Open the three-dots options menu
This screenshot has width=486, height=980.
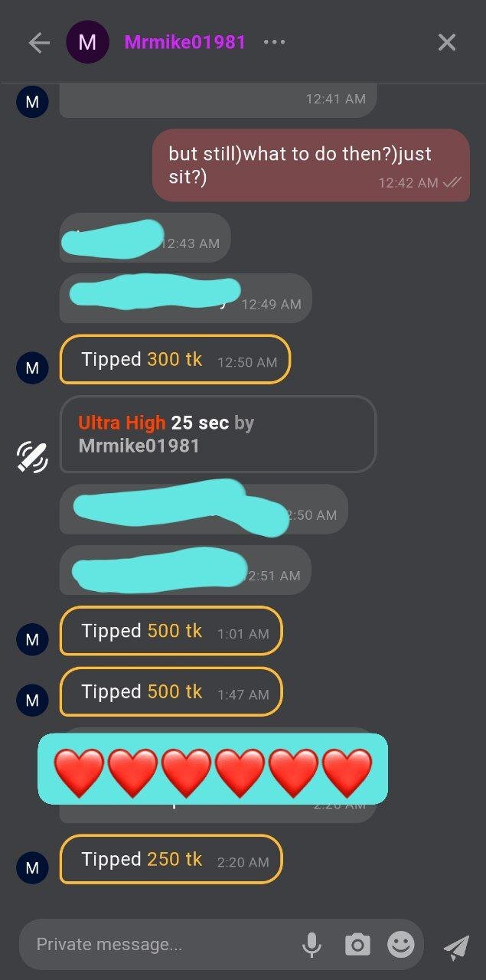coord(274,42)
